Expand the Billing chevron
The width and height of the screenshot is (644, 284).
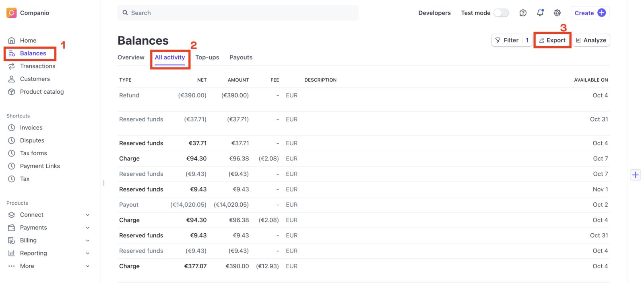point(88,241)
